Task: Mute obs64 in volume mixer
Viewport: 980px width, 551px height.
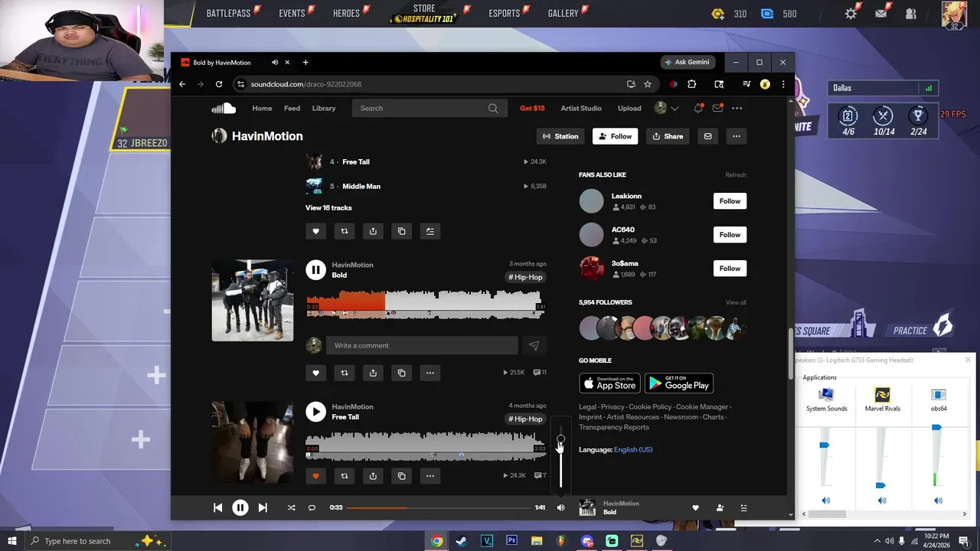Action: [939, 500]
